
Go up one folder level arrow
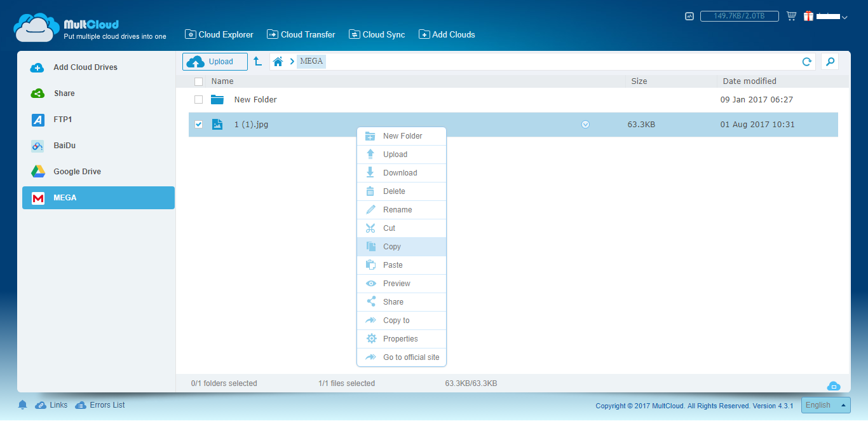tap(257, 62)
